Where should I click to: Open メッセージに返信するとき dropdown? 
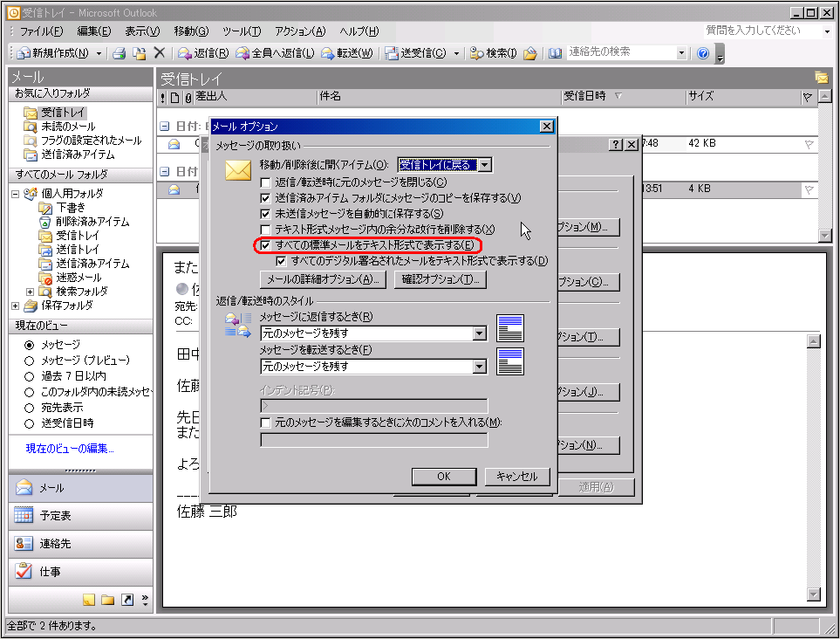480,333
